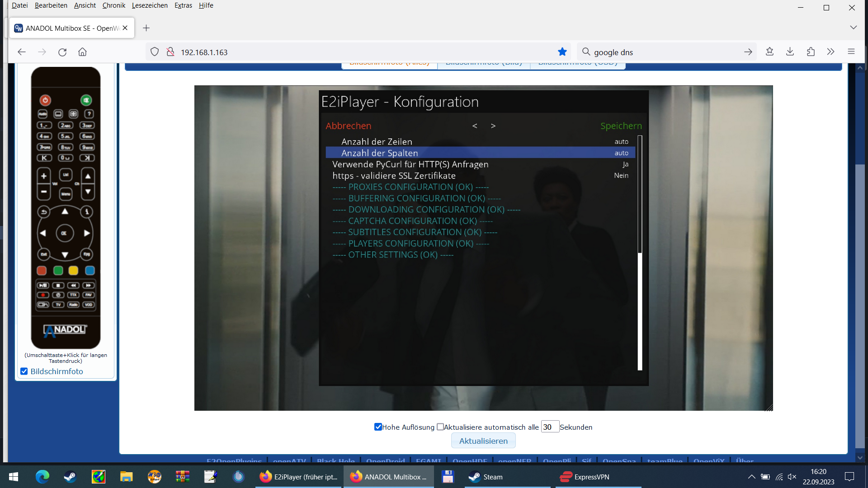Select the ANADOL Multibox SE browser tab
Screen dimensions: 868x488
click(71, 28)
